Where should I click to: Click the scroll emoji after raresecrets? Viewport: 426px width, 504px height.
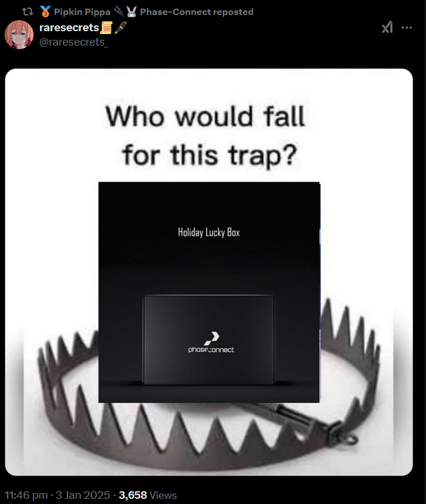click(x=106, y=28)
